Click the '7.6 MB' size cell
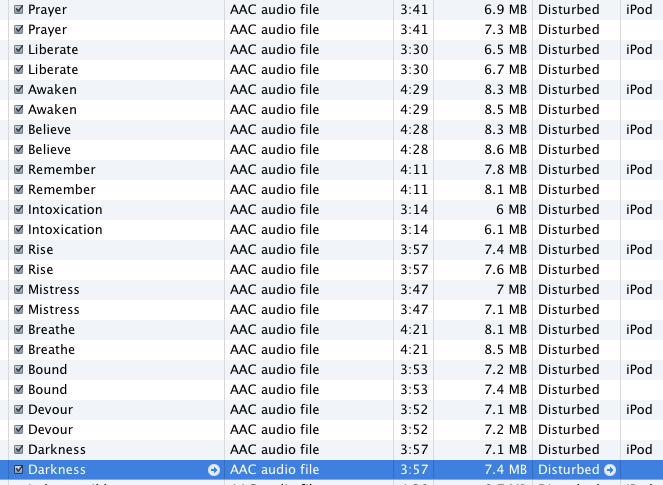This screenshot has width=663, height=485. (505, 269)
